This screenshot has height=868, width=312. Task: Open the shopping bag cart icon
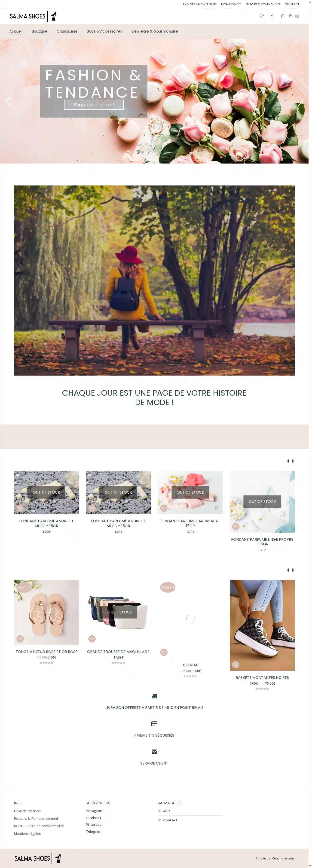pyautogui.click(x=291, y=16)
